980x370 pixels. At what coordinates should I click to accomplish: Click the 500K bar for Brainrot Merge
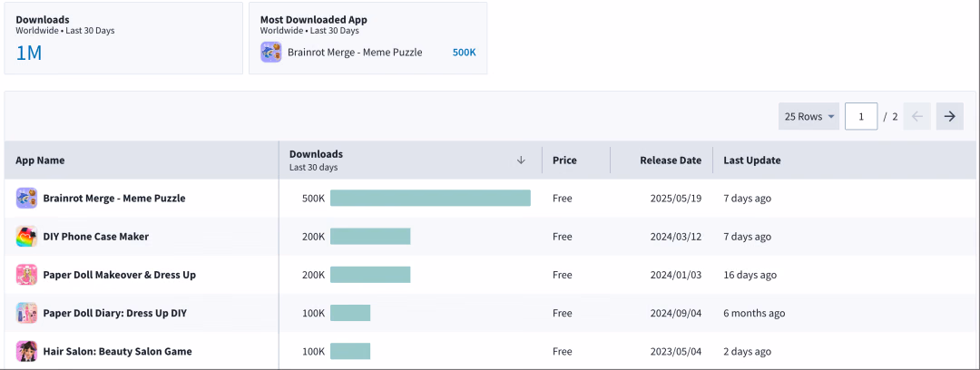(430, 198)
